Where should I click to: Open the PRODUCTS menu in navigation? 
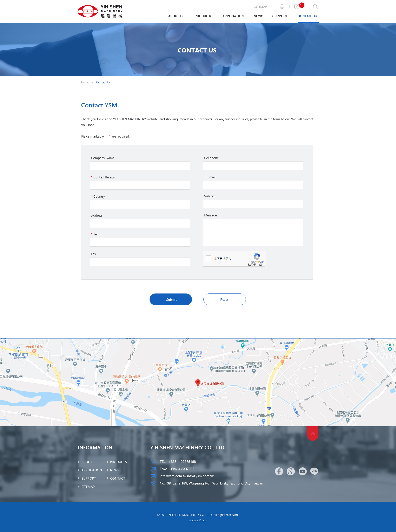pyautogui.click(x=203, y=16)
